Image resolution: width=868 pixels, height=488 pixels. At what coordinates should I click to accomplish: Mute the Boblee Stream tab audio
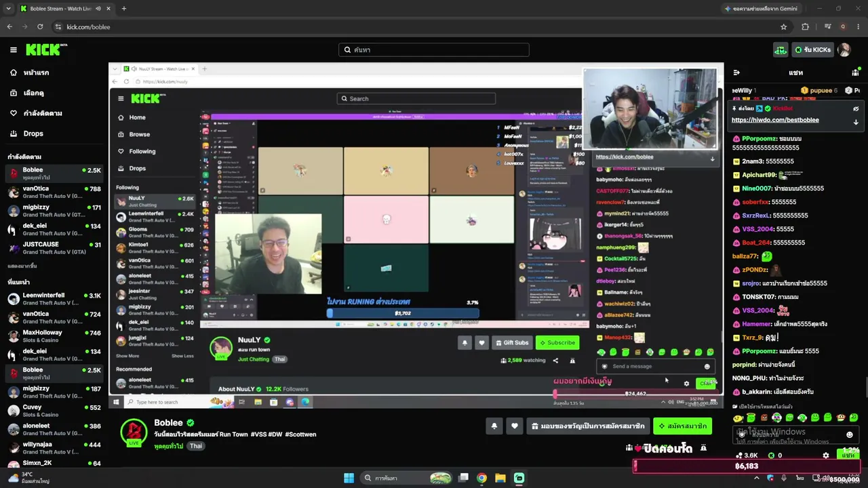98,9
